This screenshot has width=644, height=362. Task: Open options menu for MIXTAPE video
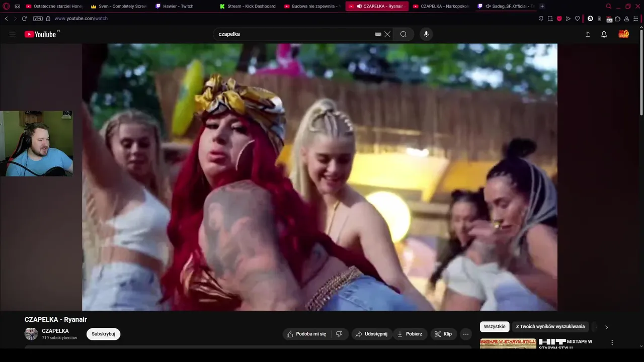pos(612,342)
